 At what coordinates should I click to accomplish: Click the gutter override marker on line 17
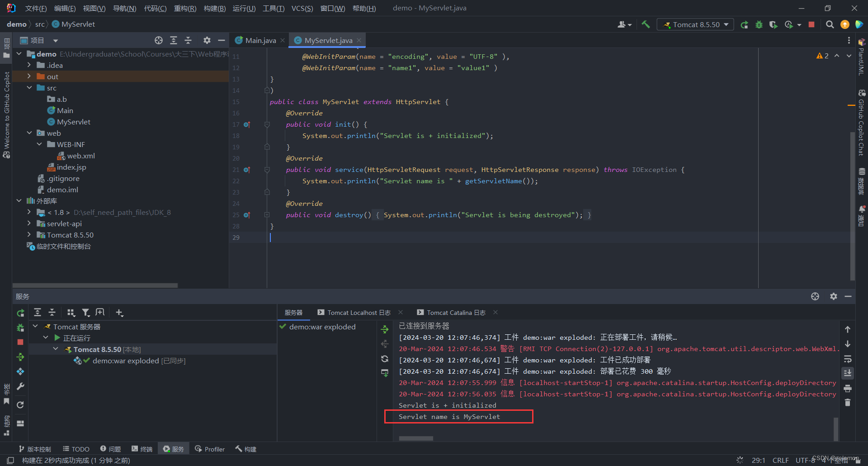click(x=247, y=124)
